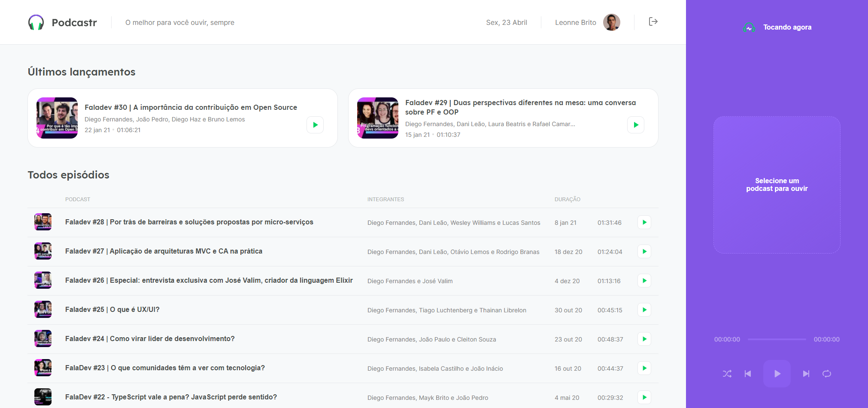
Task: Click the Podcastr headphones logo
Action: pyautogui.click(x=36, y=22)
